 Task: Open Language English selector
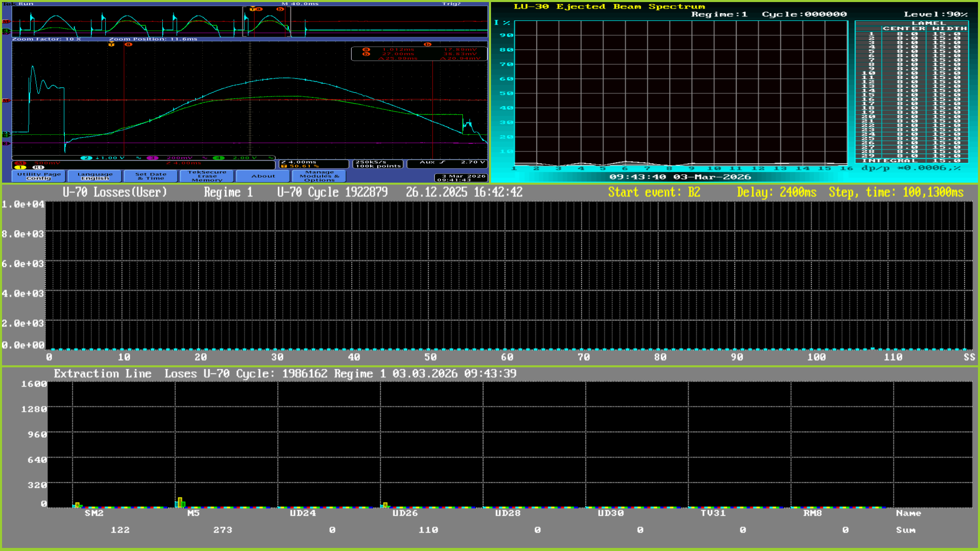pyautogui.click(x=95, y=176)
